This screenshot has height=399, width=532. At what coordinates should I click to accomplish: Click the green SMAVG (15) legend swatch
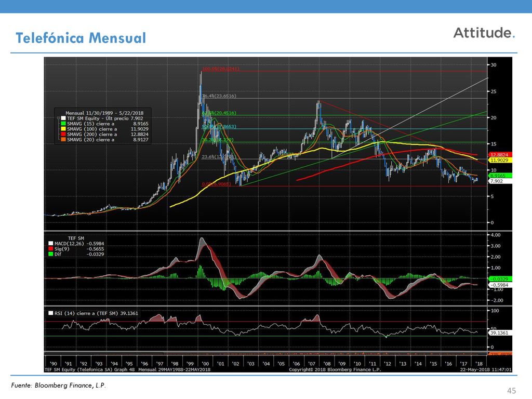[x=63, y=124]
